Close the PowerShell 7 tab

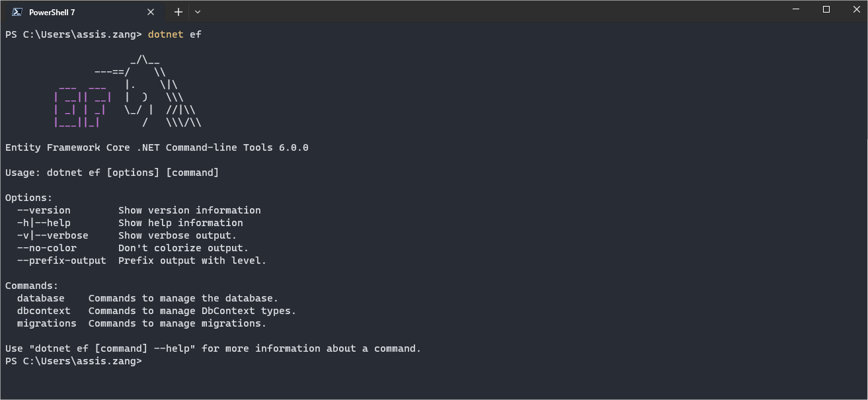pos(151,12)
